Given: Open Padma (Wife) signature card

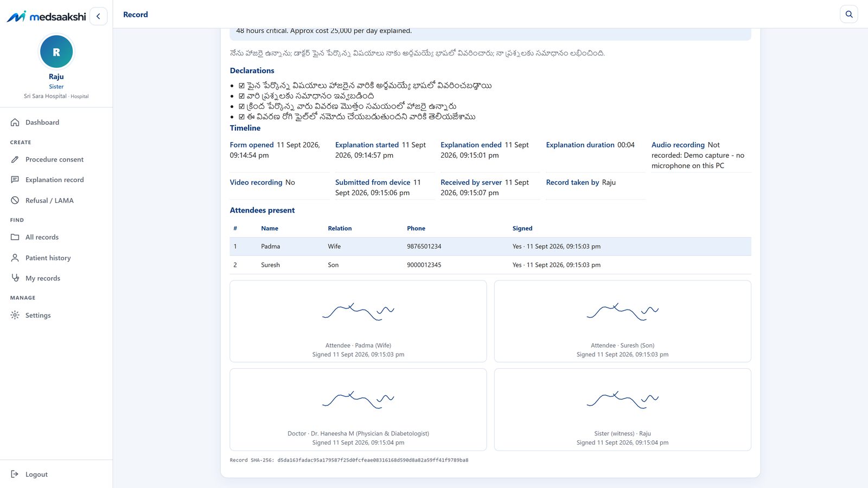Looking at the screenshot, I should [x=358, y=321].
